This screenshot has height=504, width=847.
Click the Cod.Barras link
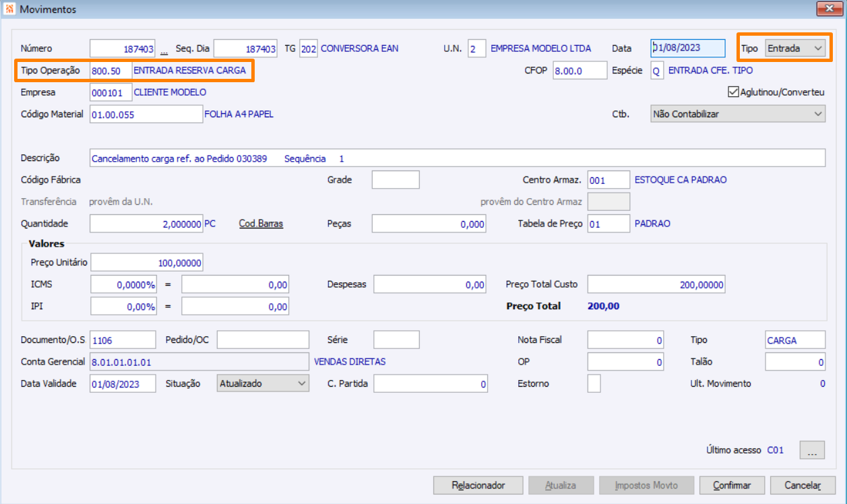[261, 224]
